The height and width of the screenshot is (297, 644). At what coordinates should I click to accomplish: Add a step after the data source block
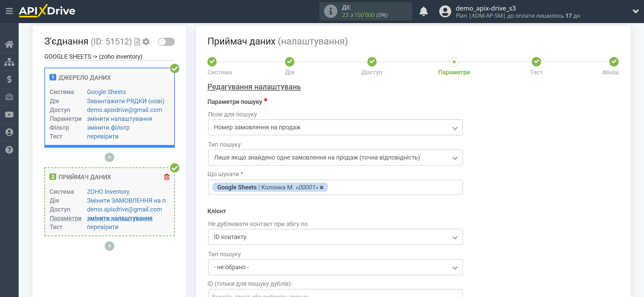[x=109, y=157]
